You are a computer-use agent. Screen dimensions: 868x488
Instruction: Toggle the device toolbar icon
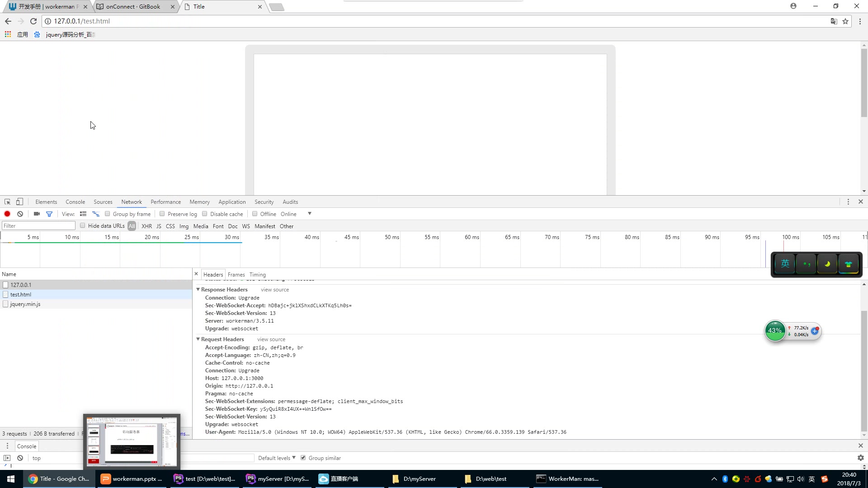pos(19,202)
